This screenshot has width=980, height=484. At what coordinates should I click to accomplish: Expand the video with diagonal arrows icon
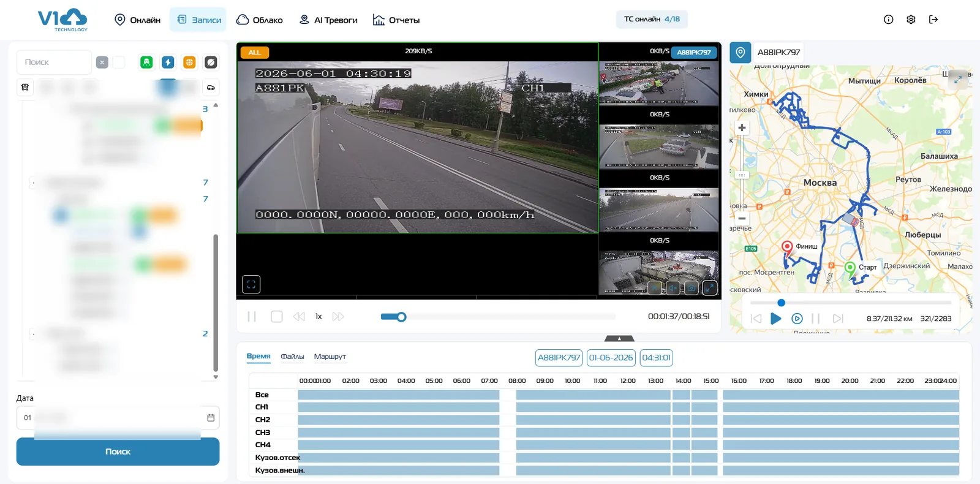pyautogui.click(x=709, y=288)
